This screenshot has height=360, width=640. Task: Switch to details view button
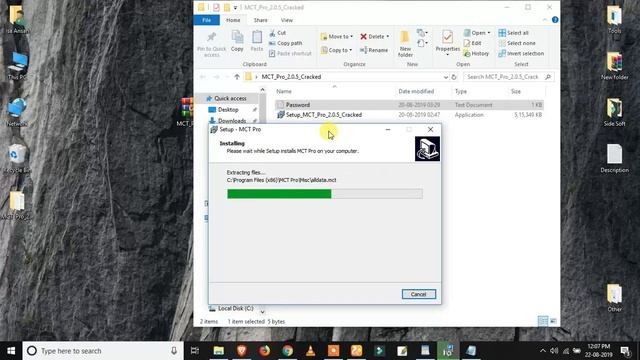point(542,321)
